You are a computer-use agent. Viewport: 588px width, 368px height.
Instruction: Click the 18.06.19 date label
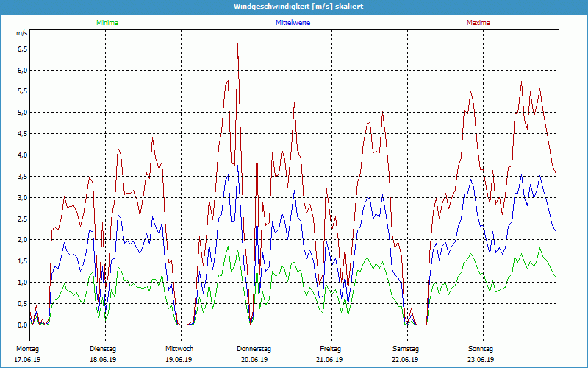pos(103,360)
